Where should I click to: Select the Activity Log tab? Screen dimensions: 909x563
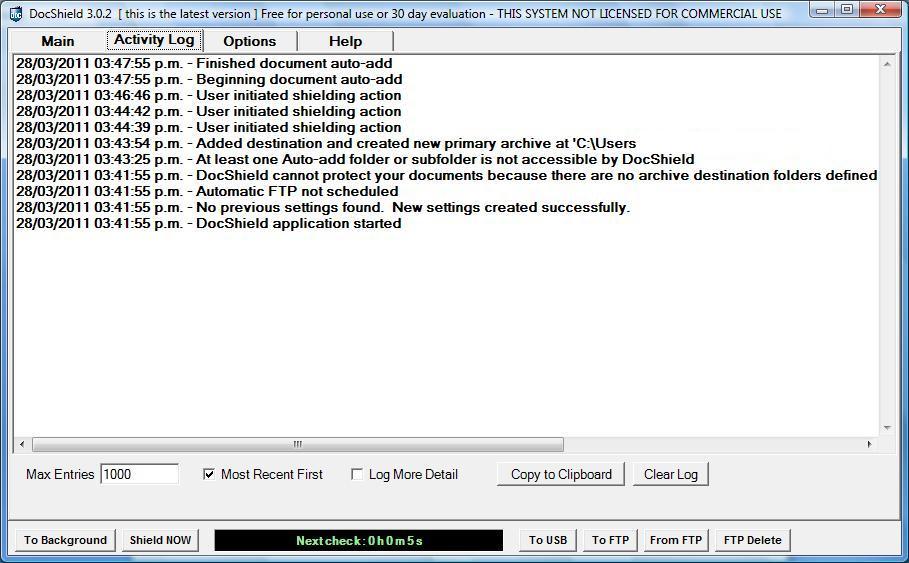pos(154,40)
